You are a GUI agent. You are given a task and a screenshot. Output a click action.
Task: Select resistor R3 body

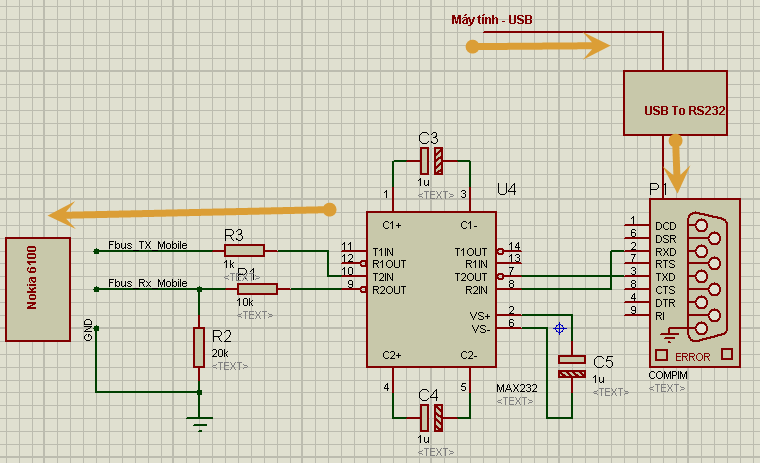pos(244,251)
